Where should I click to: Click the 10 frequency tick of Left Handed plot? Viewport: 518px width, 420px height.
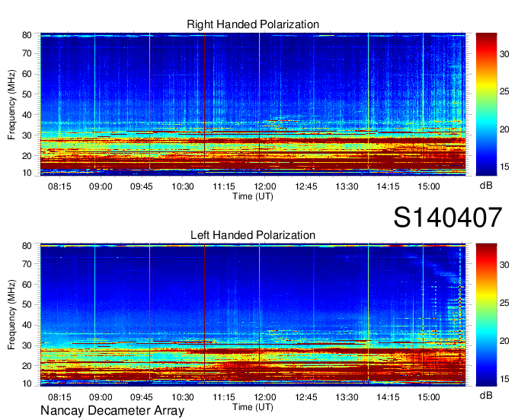(x=27, y=383)
